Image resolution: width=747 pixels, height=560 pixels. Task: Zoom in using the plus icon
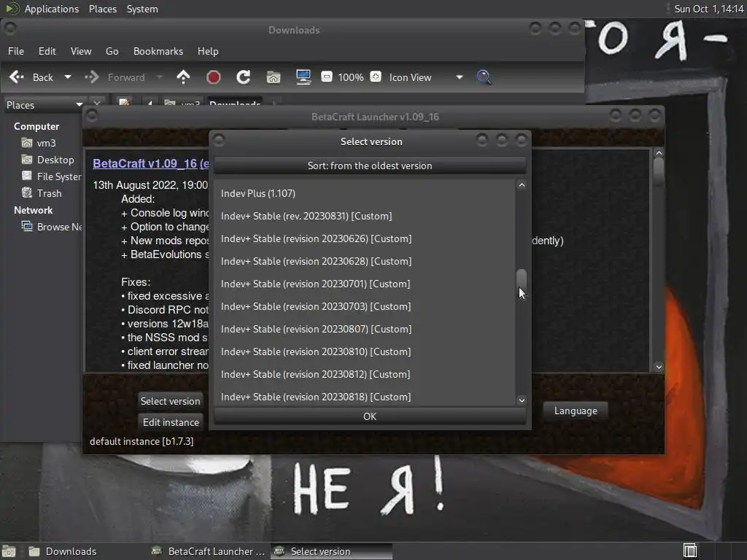coord(376,77)
